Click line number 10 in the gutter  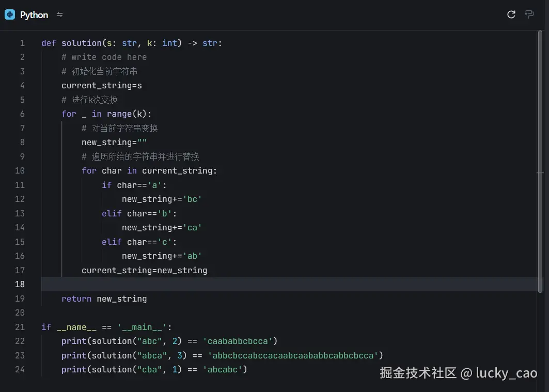(20, 170)
